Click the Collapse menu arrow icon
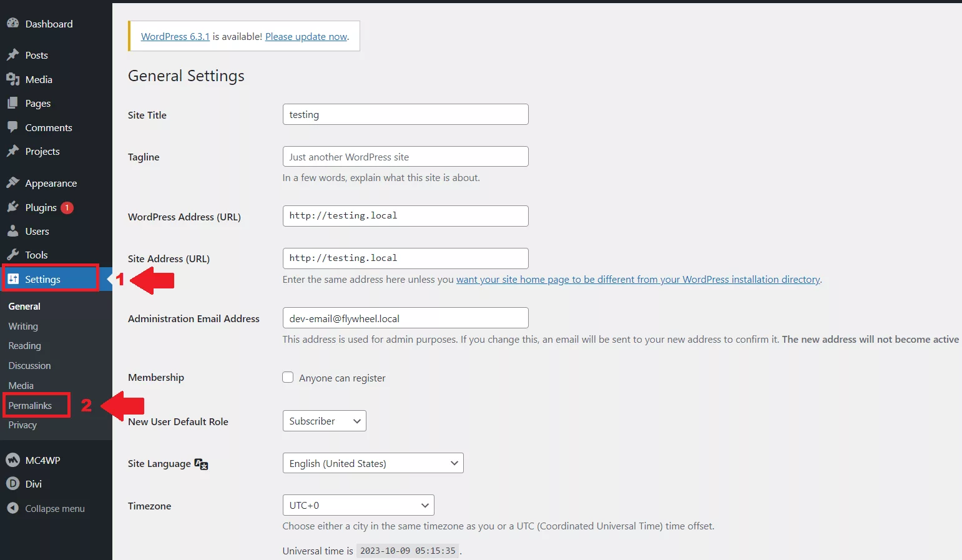Viewport: 962px width, 560px height. [12, 508]
